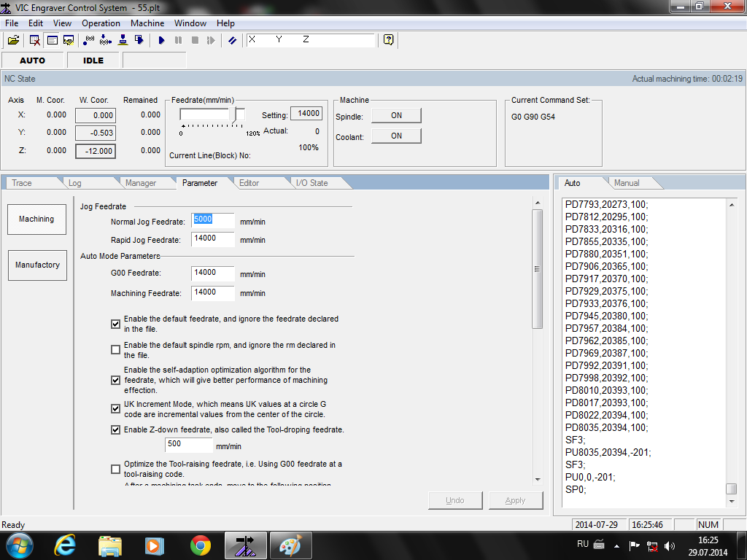Click the IDLE state indicator button
The width and height of the screenshot is (747, 560).
pyautogui.click(x=93, y=61)
